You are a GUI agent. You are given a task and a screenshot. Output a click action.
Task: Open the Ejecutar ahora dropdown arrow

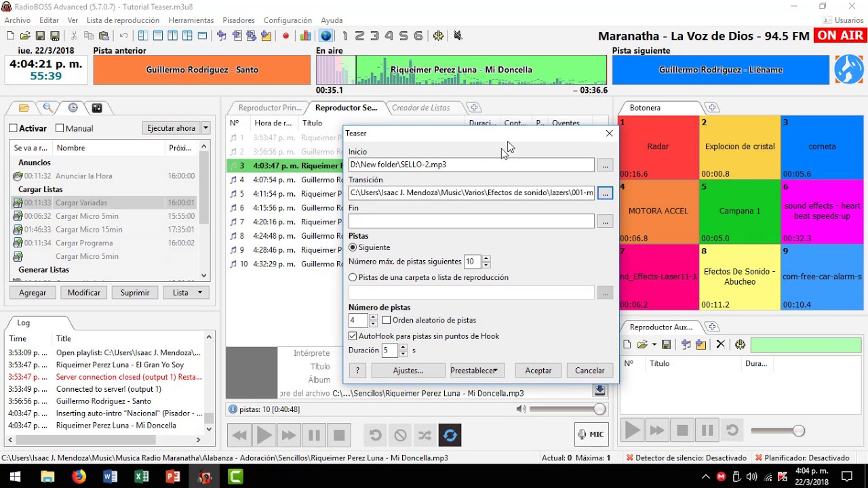coord(205,128)
